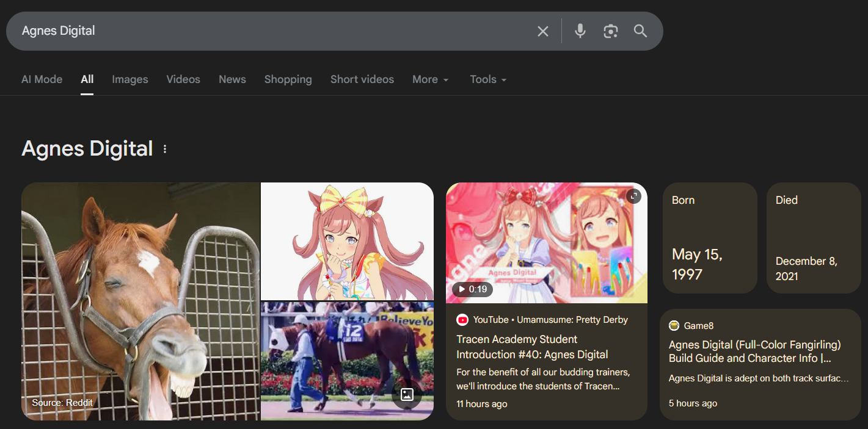Viewport: 868px width, 429px height.
Task: Select the Short videos tab
Action: pyautogui.click(x=362, y=79)
